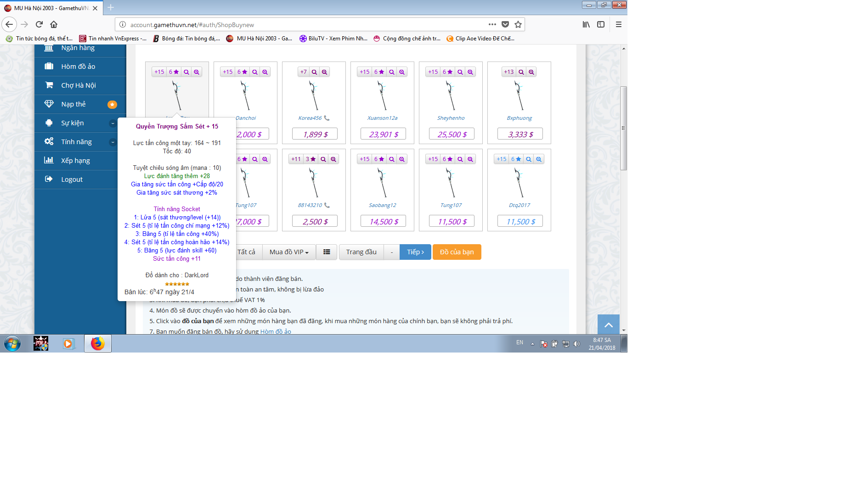Click the browser home button
Viewport: 847px width, 504px height.
[54, 24]
